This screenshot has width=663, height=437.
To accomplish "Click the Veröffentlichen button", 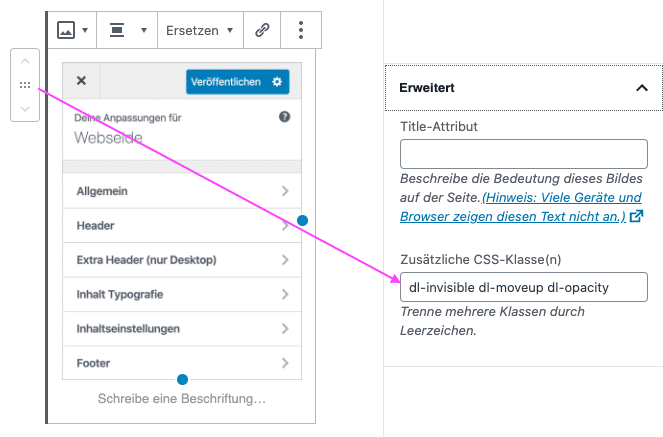I will click(x=238, y=82).
